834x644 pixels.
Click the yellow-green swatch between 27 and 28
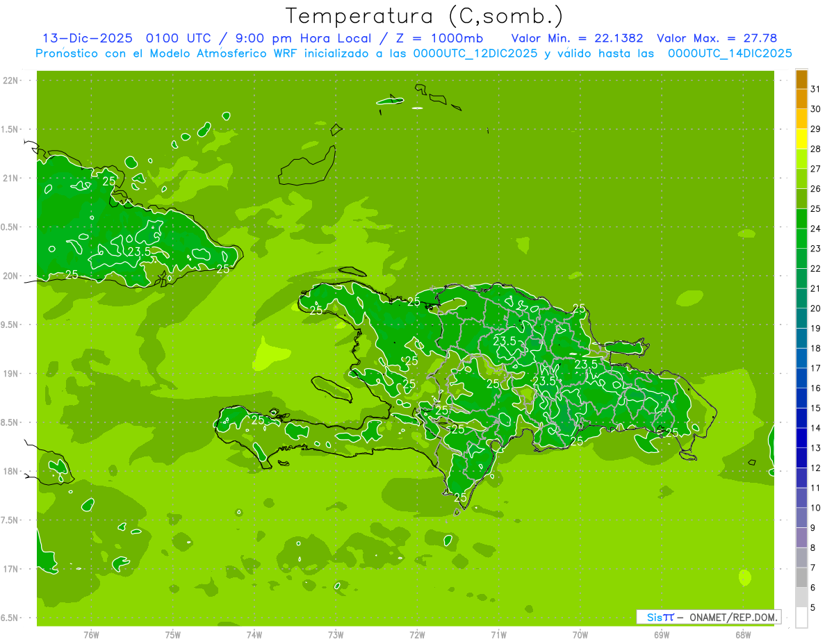(x=801, y=159)
